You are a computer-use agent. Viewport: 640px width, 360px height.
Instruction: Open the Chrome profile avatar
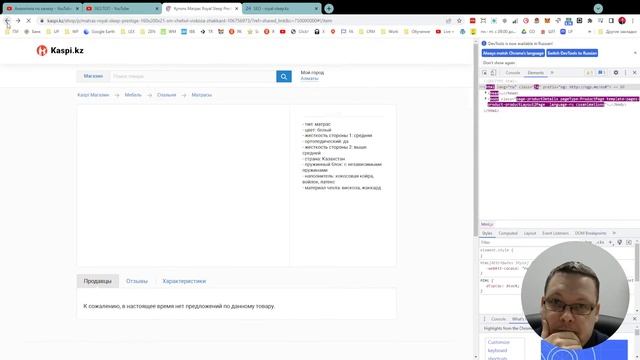(x=622, y=20)
